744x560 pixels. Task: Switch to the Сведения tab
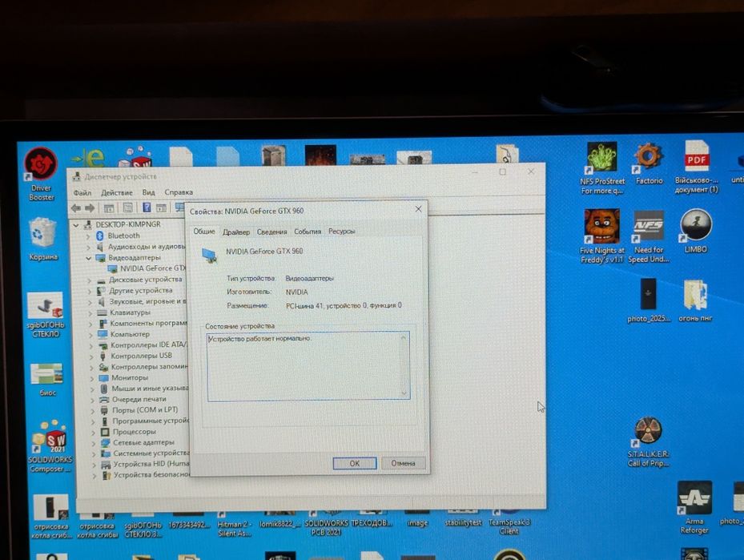pyautogui.click(x=271, y=232)
